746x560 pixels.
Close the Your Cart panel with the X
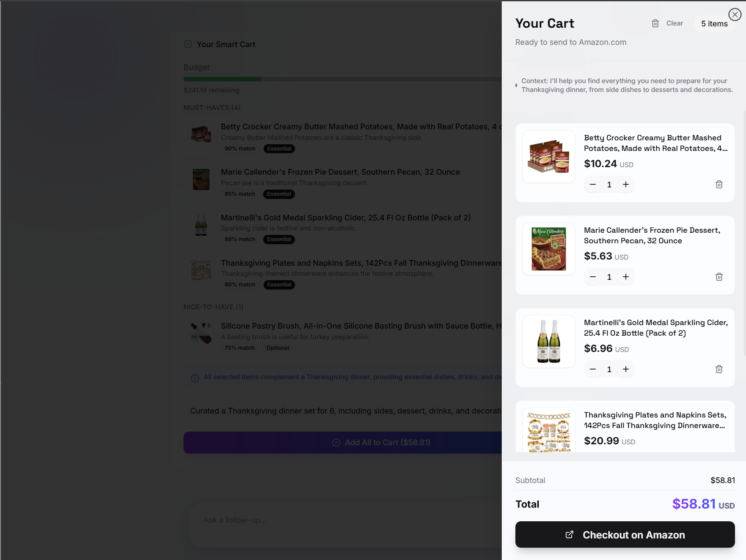734,15
